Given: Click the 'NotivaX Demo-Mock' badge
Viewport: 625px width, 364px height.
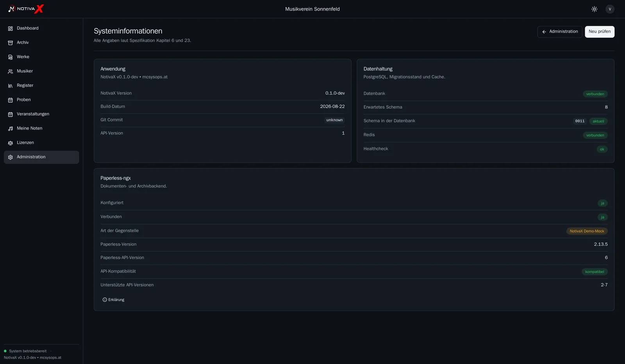Looking at the screenshot, I should point(587,231).
